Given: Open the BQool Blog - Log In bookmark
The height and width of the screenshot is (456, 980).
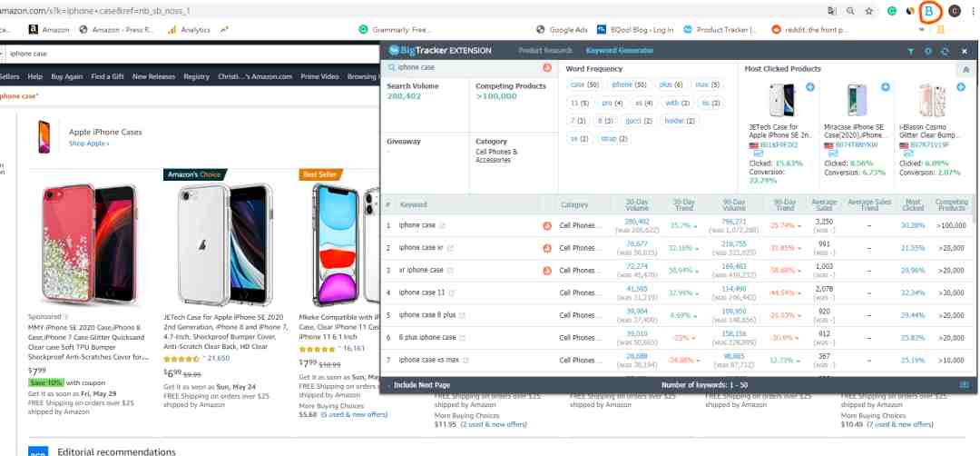Looking at the screenshot, I should 635,29.
